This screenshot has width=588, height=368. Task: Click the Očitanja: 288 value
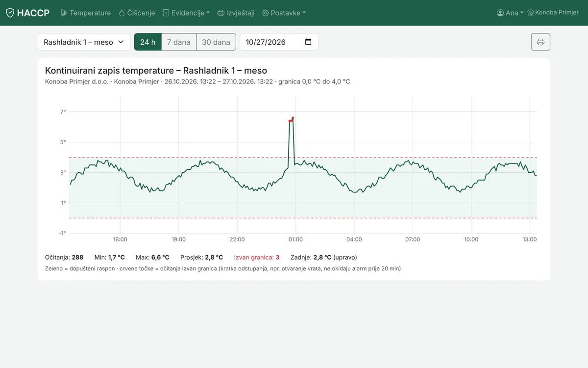point(64,257)
